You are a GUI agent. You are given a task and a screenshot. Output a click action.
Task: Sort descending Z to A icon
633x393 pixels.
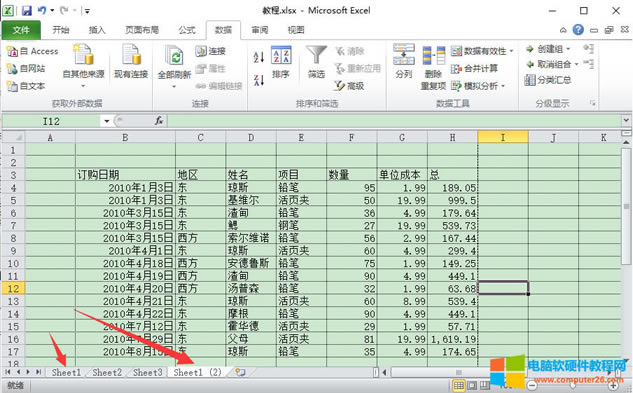tap(258, 80)
